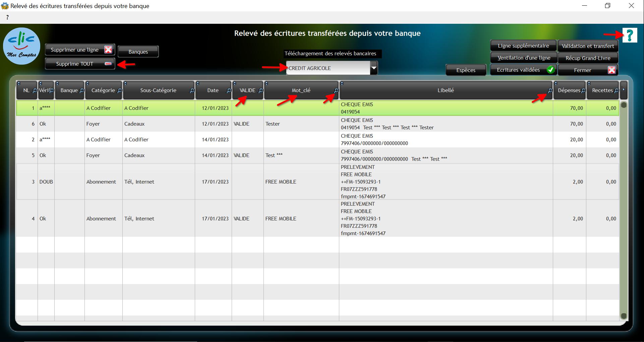644x342 pixels.
Task: Click magnifier icon in Libellé column header
Action: [x=550, y=91]
